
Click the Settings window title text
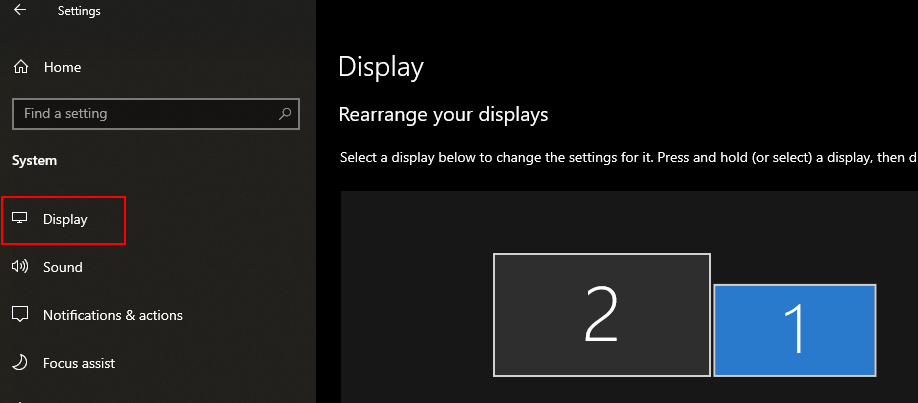pos(79,11)
